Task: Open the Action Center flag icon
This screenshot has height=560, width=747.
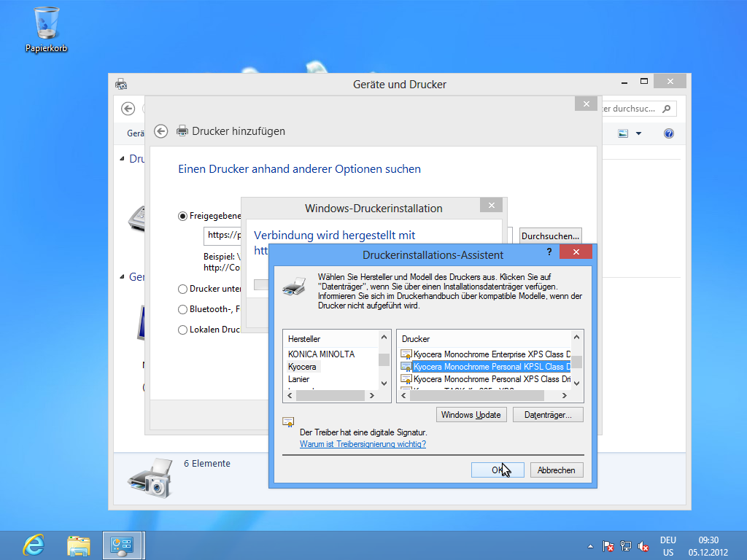Action: [x=608, y=546]
